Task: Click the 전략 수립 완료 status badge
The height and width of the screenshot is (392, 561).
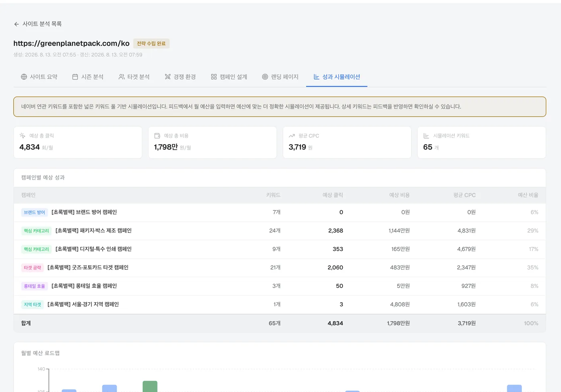Action: tap(151, 43)
